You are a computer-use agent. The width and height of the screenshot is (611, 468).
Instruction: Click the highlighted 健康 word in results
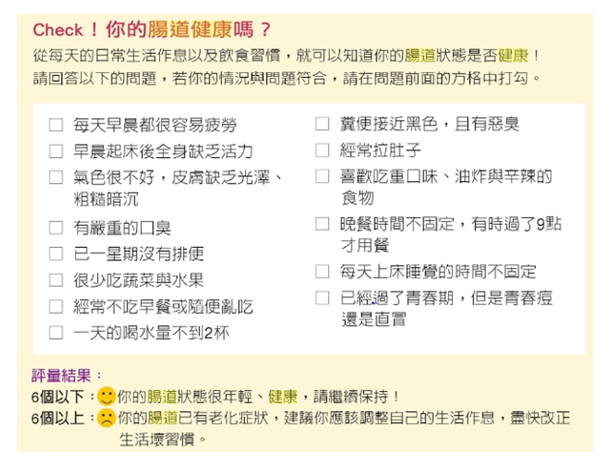(x=283, y=397)
